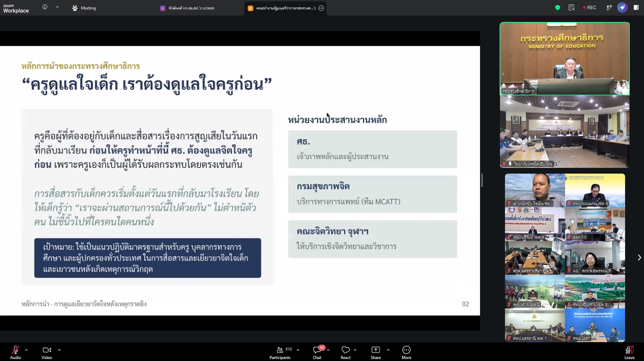Screen dimensions: 644x361
Task: Select the นายณัทชัย ใจเย็น video tile
Action: (535, 190)
